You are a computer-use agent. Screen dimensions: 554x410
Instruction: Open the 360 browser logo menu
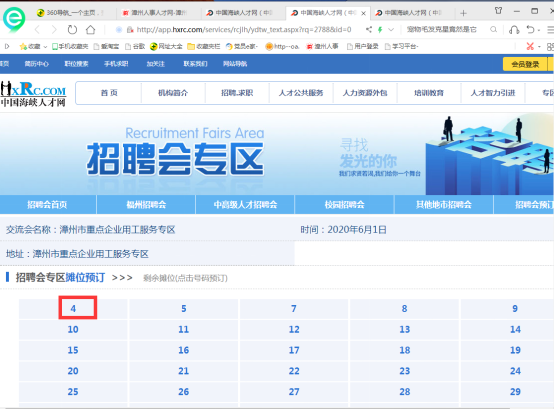14,18
